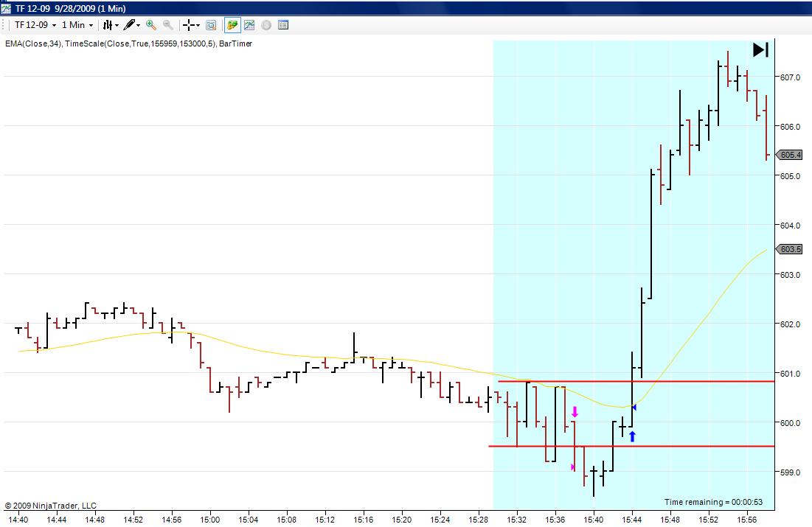Click the EMA(Close,34) indicator label
812x527 pixels.
34,43
